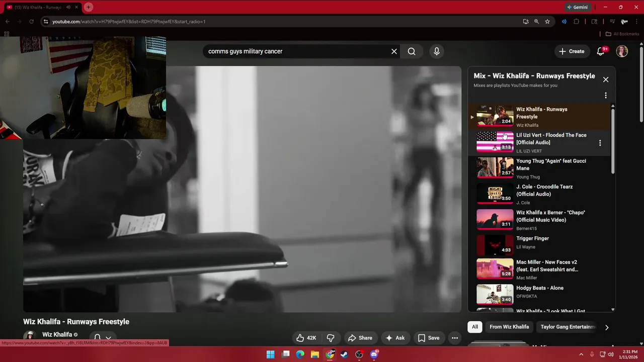View site information in address bar

pyautogui.click(x=46, y=22)
